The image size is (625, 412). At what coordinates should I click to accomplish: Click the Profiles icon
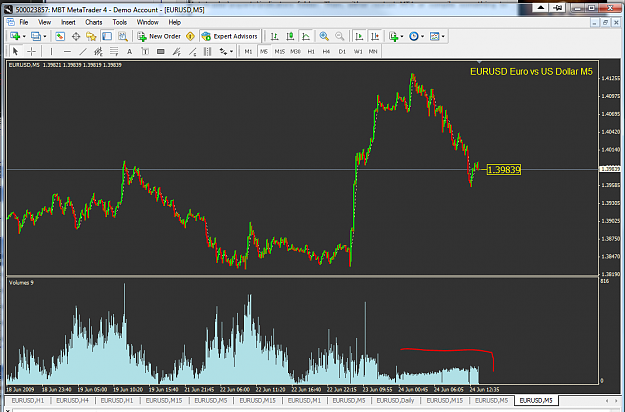[x=35, y=36]
